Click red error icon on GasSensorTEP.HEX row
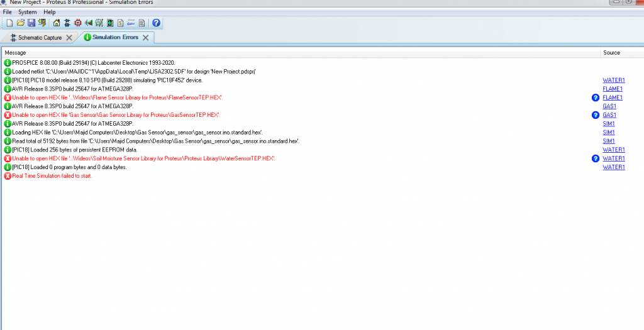The width and height of the screenshot is (644, 330). [x=8, y=115]
